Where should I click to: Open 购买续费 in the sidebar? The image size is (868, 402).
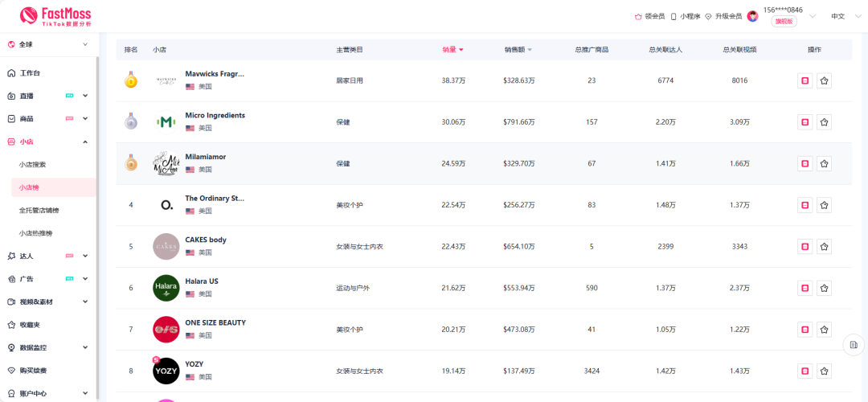(x=33, y=371)
